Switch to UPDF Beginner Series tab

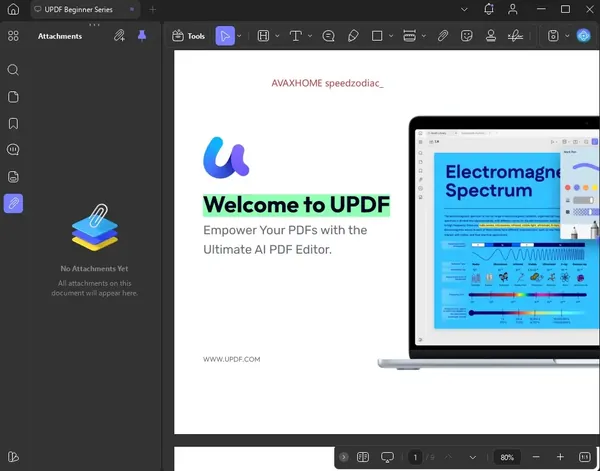79,10
